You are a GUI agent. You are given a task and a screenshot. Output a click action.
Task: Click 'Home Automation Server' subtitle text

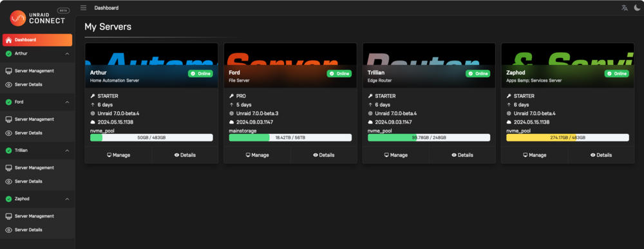pyautogui.click(x=115, y=80)
